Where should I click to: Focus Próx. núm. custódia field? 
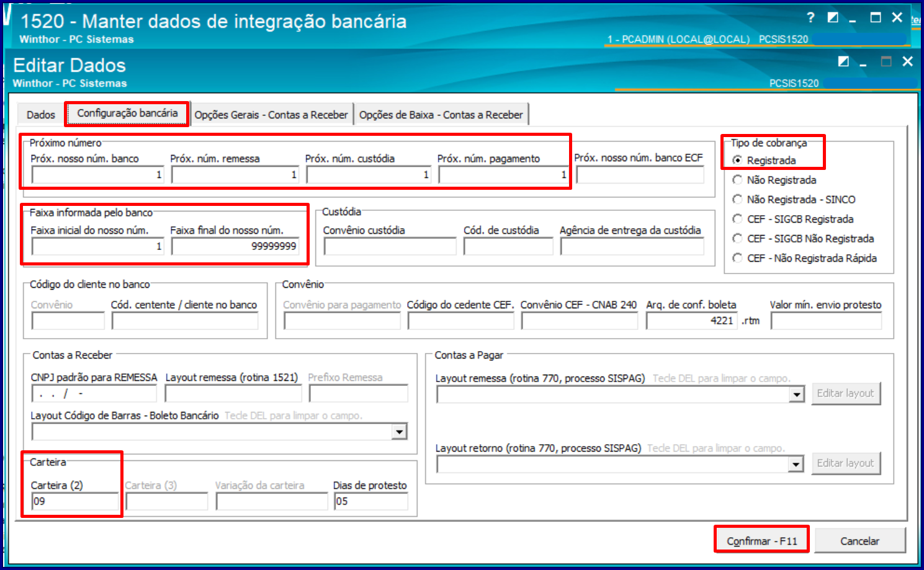tap(369, 175)
